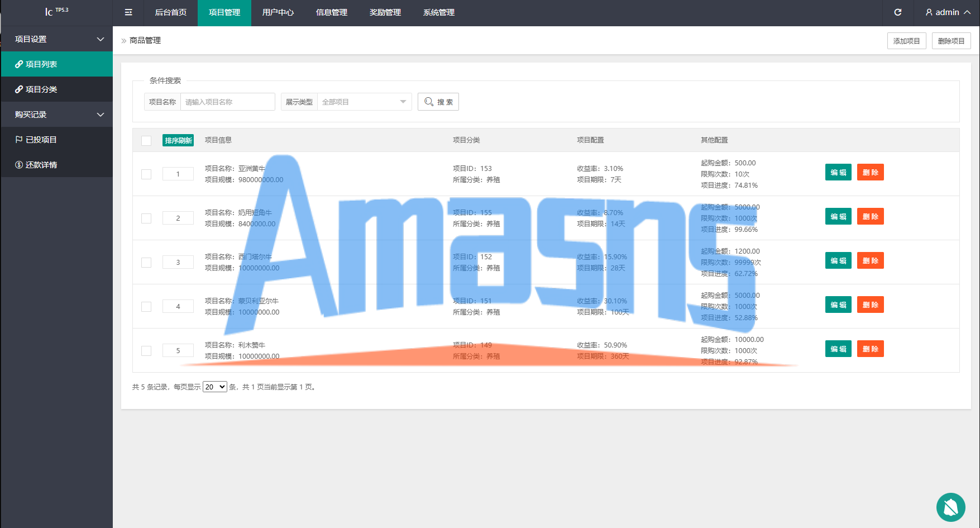The image size is (980, 528).
Task: Edit the project with ID 152
Action: [838, 260]
